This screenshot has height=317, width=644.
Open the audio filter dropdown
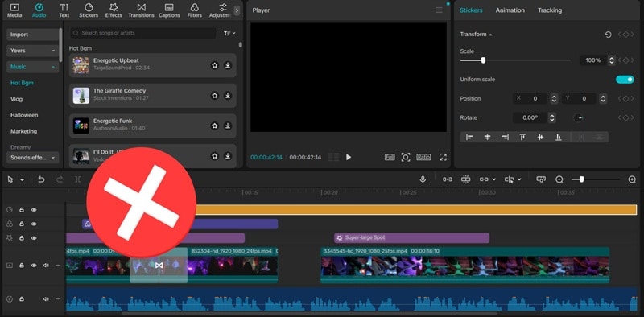[x=229, y=33]
